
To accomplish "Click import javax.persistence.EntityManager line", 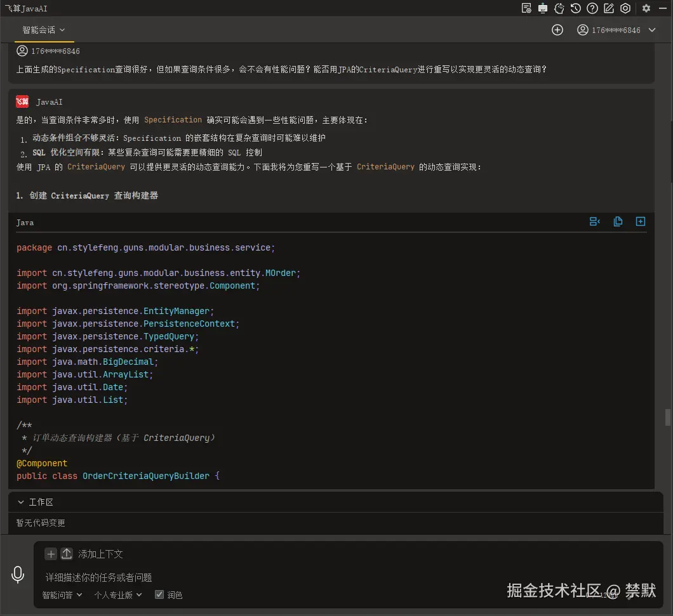I will [x=115, y=311].
